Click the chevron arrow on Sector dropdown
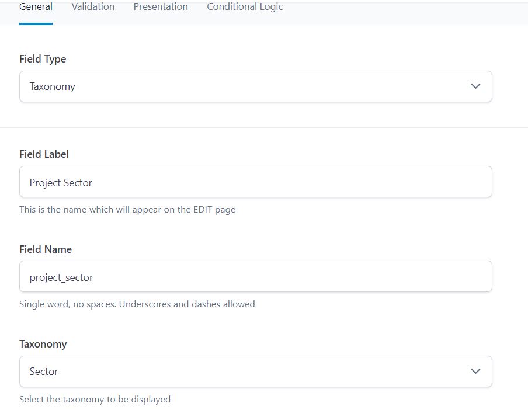The height and width of the screenshot is (420, 528). click(475, 372)
